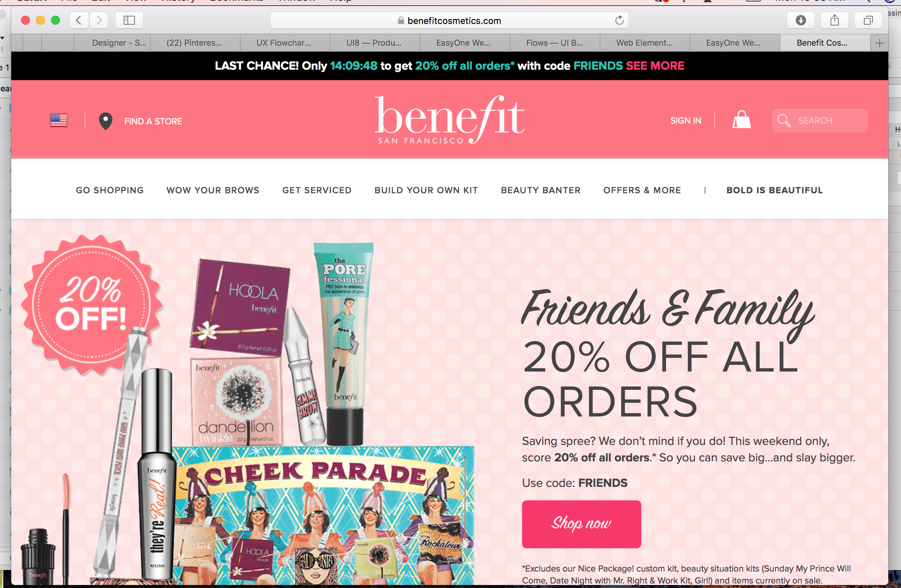Click the Safari back arrow button

[x=79, y=20]
